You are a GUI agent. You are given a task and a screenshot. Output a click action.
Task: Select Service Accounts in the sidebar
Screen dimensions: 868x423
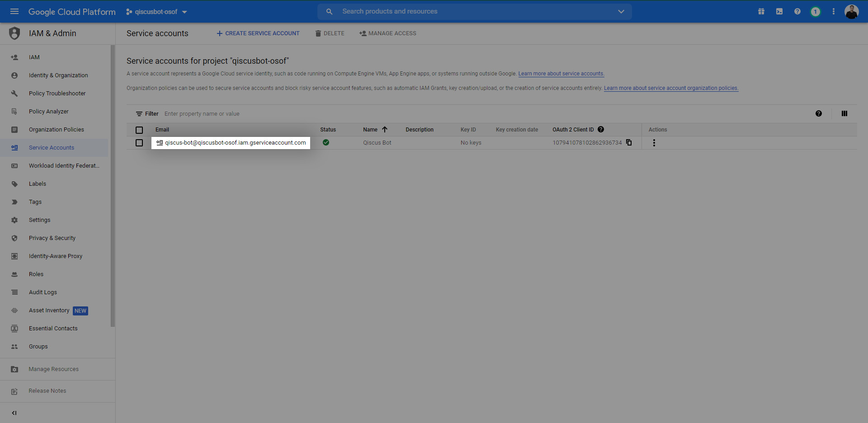point(52,147)
